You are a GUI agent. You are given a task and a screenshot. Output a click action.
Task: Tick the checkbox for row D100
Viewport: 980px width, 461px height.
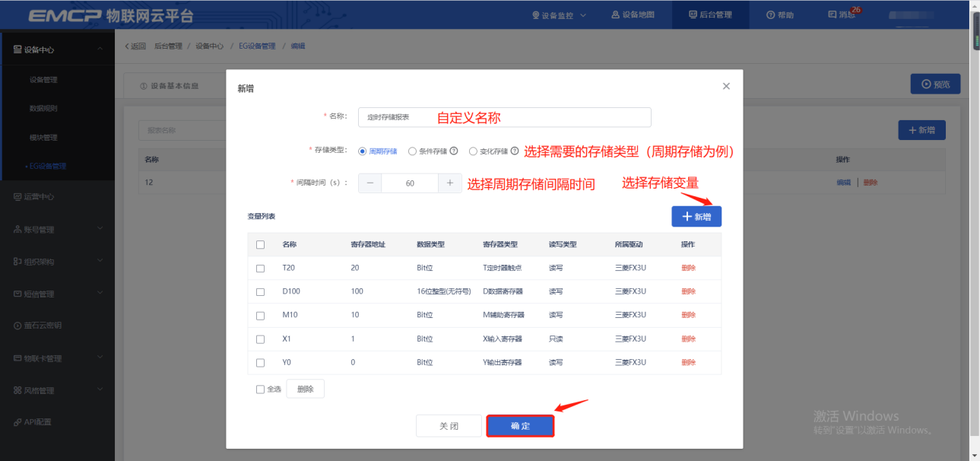click(x=261, y=292)
